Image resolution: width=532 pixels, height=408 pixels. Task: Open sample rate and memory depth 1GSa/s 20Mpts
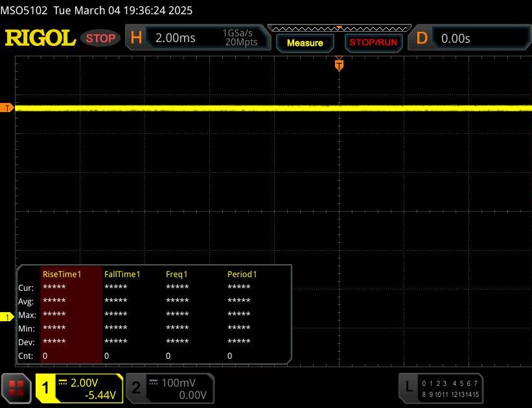(240, 38)
